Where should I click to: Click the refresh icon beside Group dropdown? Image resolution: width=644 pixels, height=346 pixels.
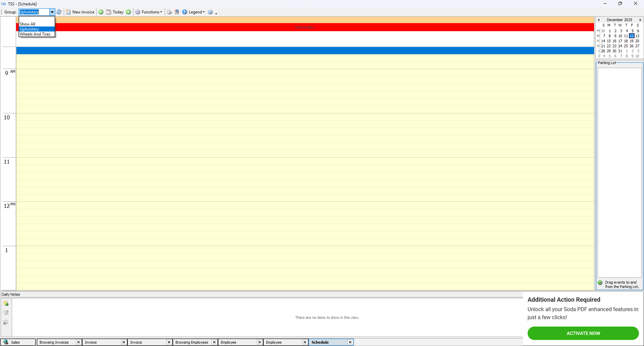[59, 12]
